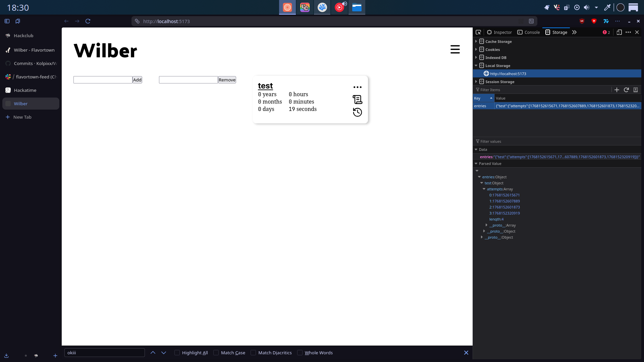Click the three-dots icon on test card
This screenshot has width=644, height=362.
pos(357,87)
